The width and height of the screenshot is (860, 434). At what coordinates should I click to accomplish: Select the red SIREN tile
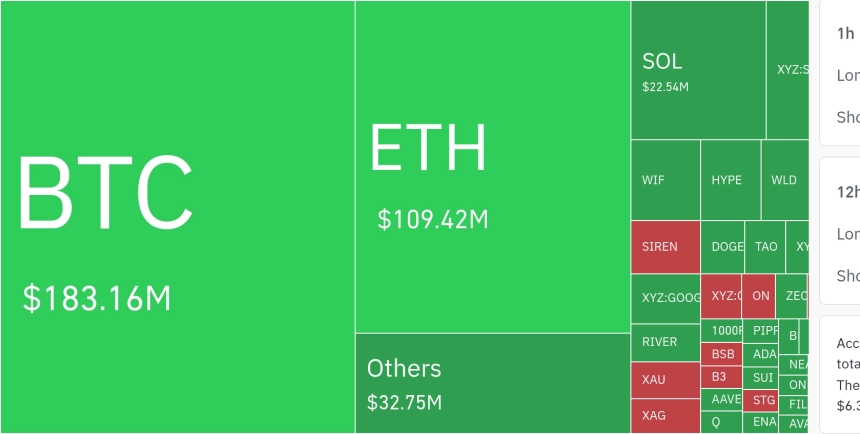pos(665,246)
